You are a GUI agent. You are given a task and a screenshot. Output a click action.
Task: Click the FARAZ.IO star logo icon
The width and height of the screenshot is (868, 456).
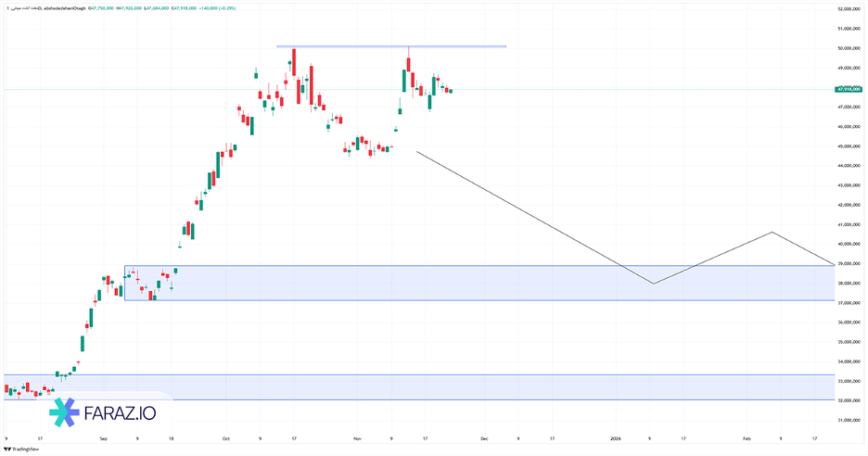coord(64,412)
